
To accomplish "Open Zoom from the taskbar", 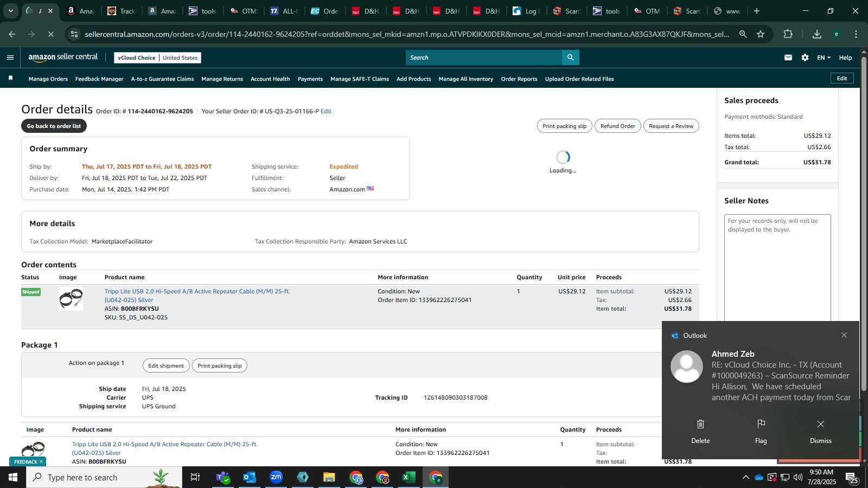I will point(276,477).
